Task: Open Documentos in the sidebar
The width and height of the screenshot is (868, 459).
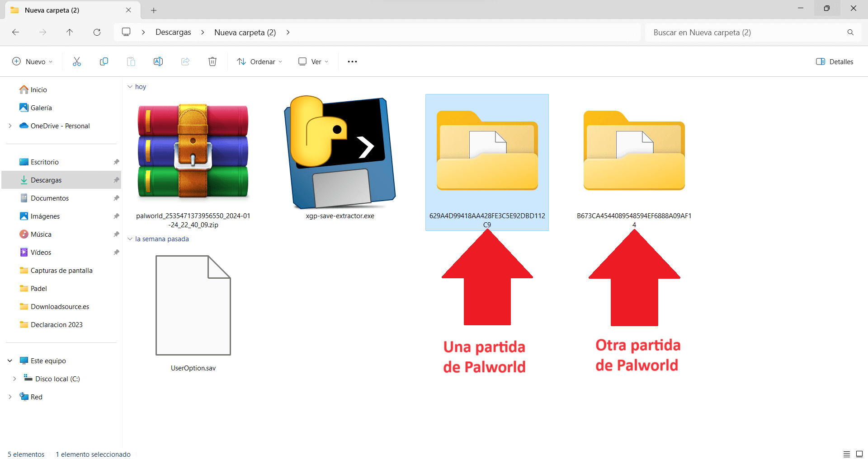Action: tap(50, 198)
